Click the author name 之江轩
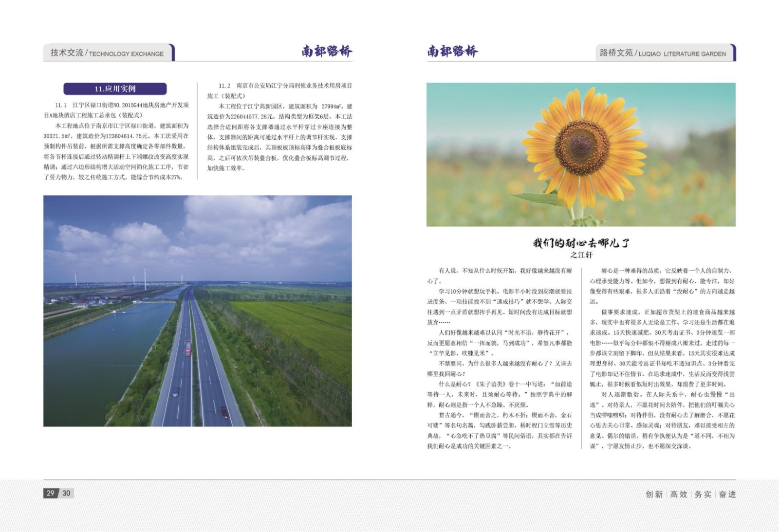This screenshot has width=779, height=532. tap(581, 255)
